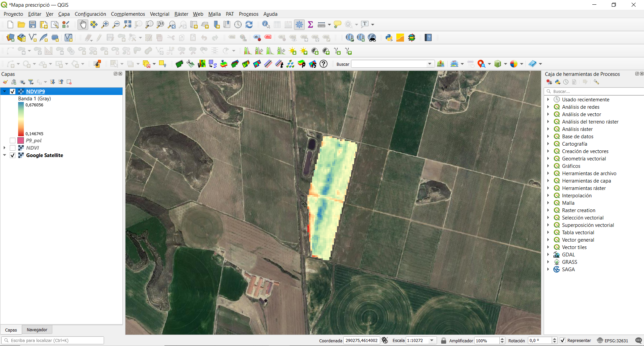Open the Malla menu

(x=214, y=14)
